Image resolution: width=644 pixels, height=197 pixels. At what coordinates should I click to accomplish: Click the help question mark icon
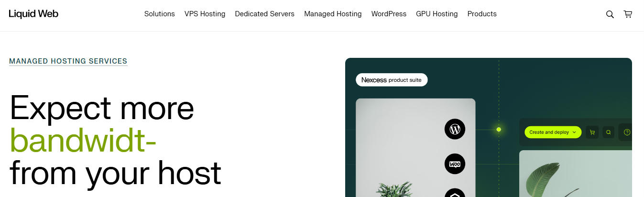[x=627, y=132]
